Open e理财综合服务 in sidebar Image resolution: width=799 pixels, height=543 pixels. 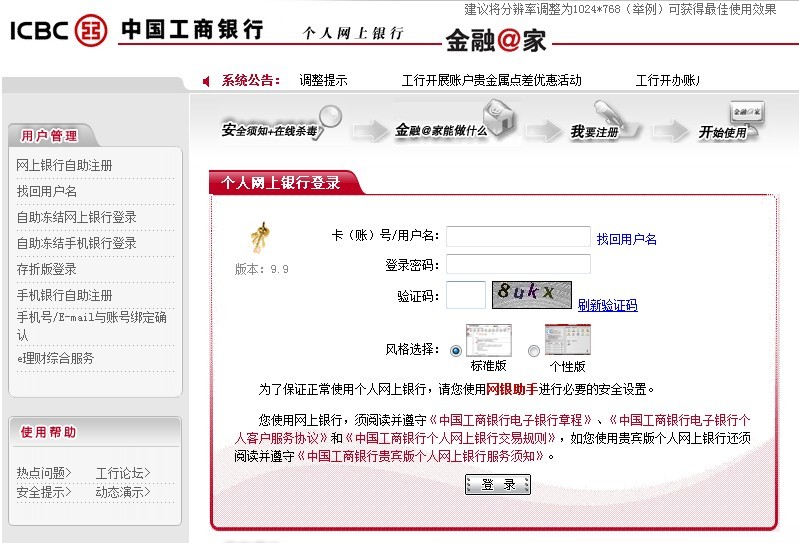pyautogui.click(x=56, y=358)
